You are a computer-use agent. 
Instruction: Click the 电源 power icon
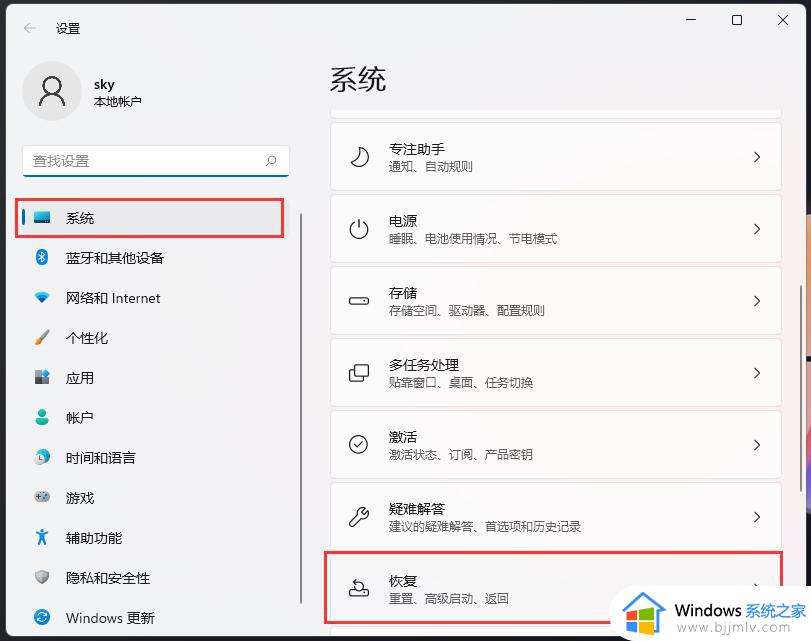(359, 229)
